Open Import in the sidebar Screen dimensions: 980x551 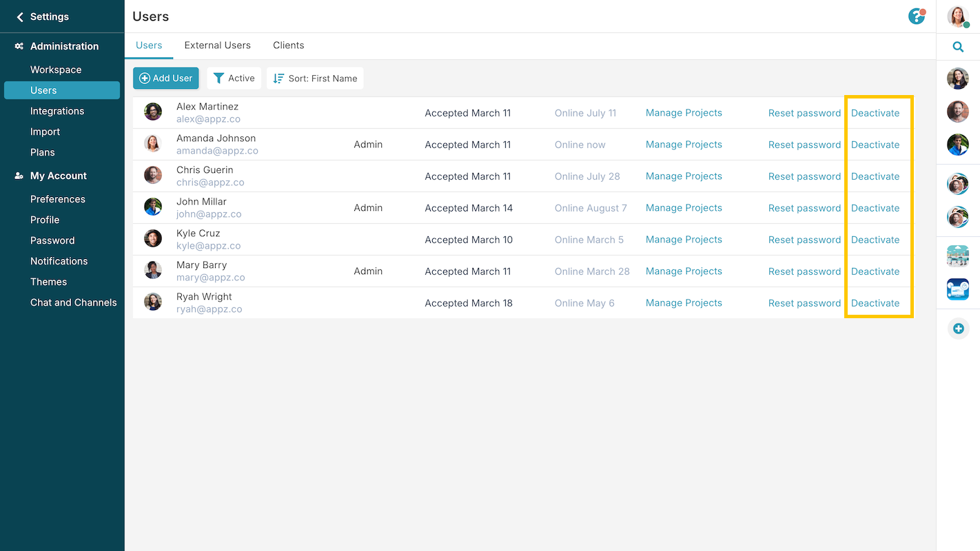[45, 132]
